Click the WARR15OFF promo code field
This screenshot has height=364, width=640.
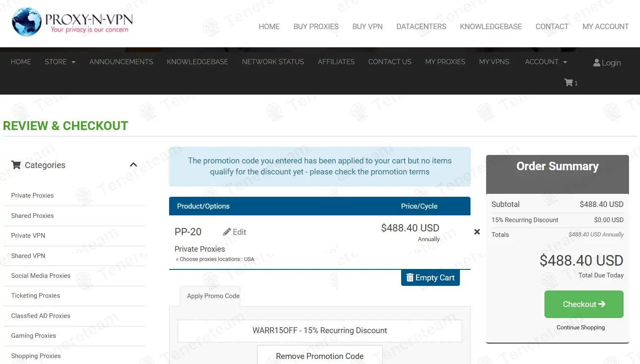click(x=320, y=331)
